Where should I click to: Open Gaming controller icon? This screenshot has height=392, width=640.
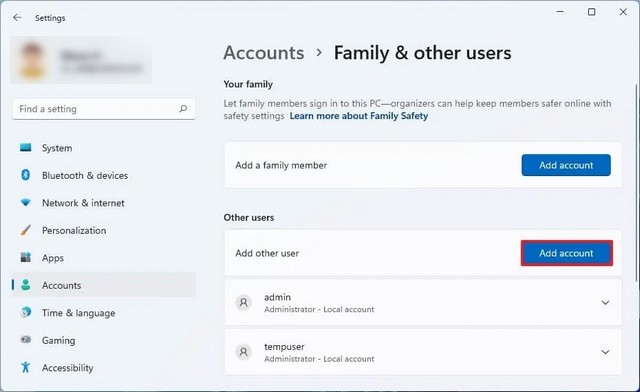(x=25, y=339)
